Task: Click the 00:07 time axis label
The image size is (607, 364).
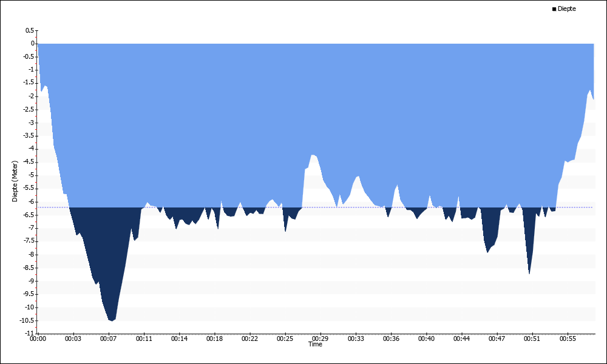Action: click(x=109, y=339)
